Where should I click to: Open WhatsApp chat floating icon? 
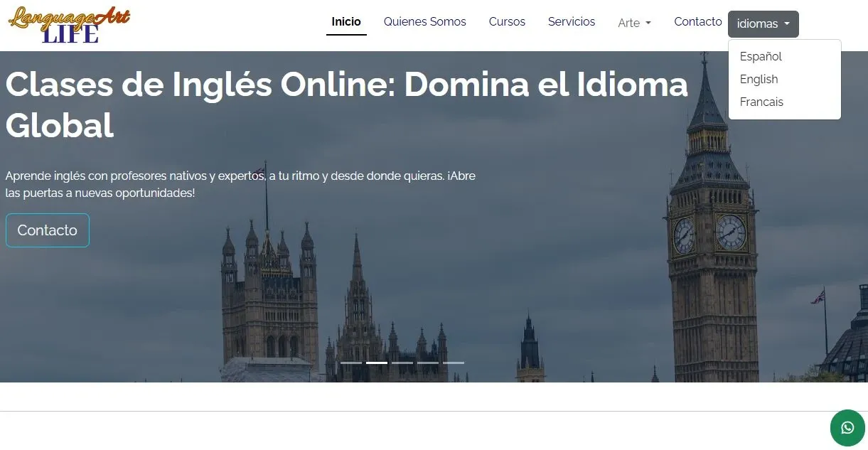[x=847, y=428]
